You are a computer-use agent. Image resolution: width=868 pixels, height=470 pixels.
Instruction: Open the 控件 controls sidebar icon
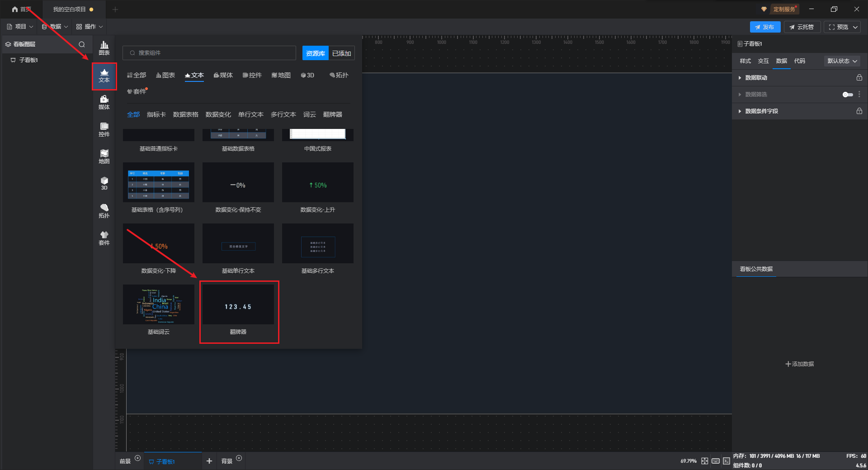[104, 129]
